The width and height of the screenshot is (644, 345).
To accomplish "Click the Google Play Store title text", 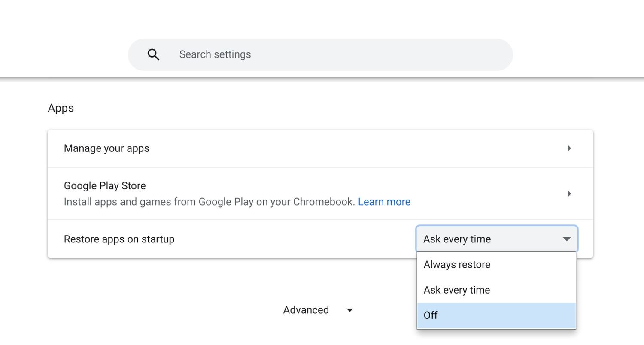I will coord(105,186).
